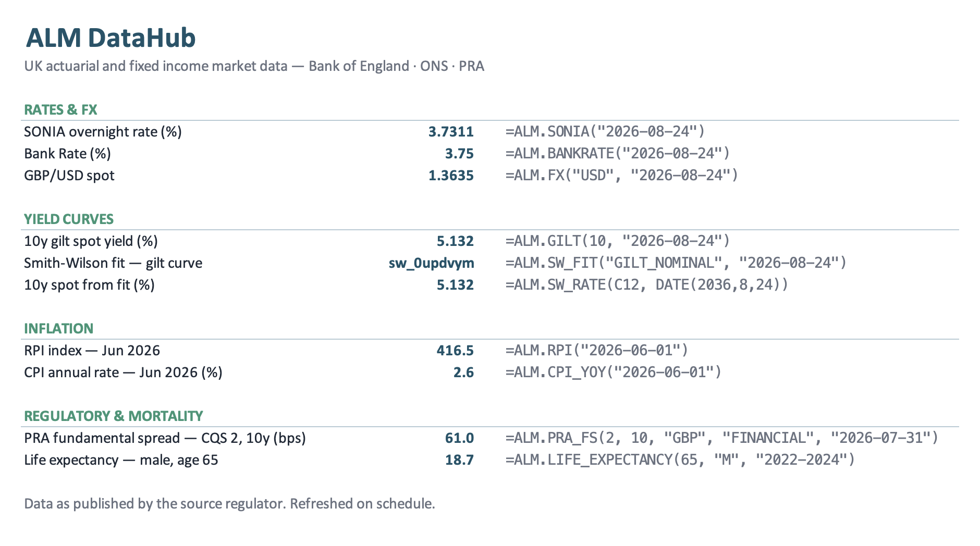
Task: Click the RATES & FX section heading
Action: tap(60, 110)
